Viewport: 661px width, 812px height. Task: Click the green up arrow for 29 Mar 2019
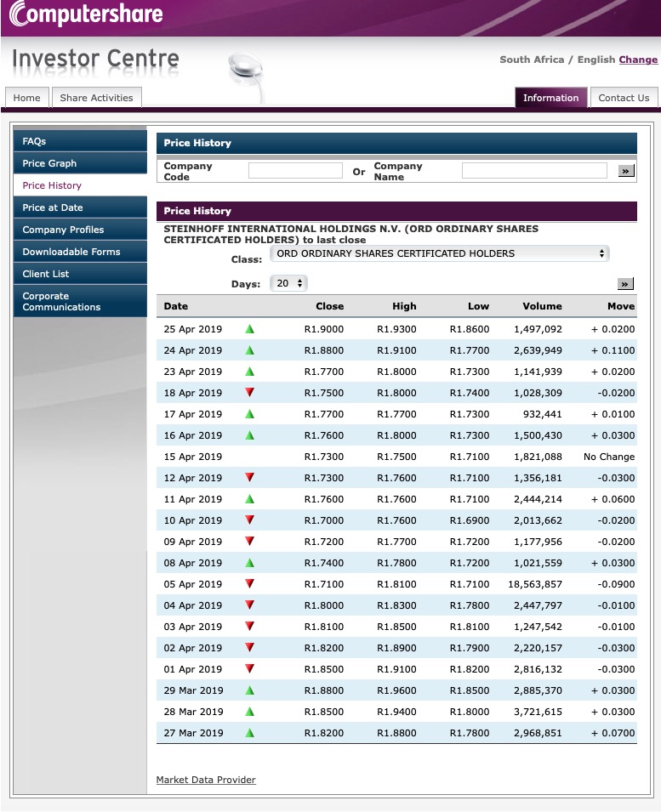[248, 690]
